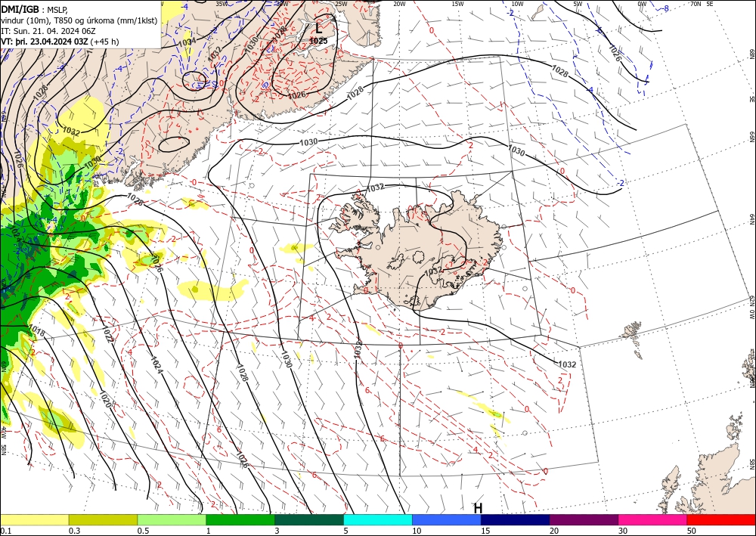The width and height of the screenshot is (756, 536).
Task: Click the 'DMI/IGB : MSLP,' title text
Action: pos(35,8)
